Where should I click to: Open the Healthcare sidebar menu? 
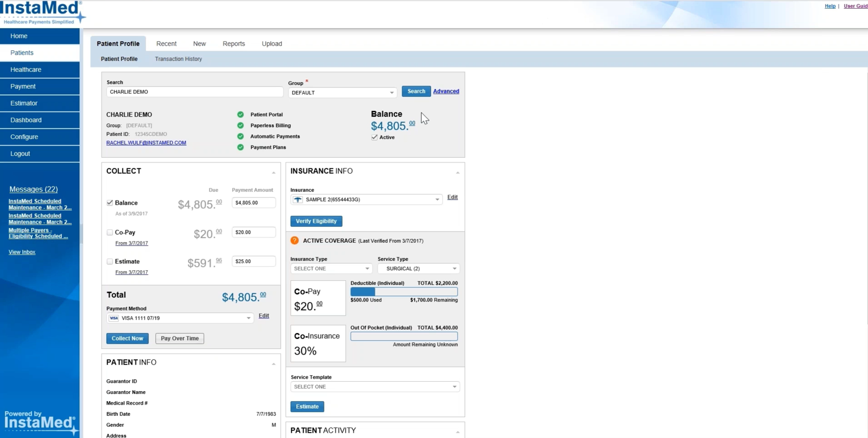(x=40, y=70)
